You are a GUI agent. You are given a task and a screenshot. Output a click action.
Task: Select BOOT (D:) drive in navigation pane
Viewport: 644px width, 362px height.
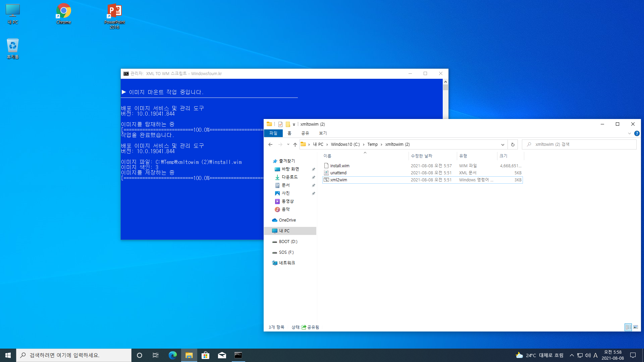tap(288, 242)
